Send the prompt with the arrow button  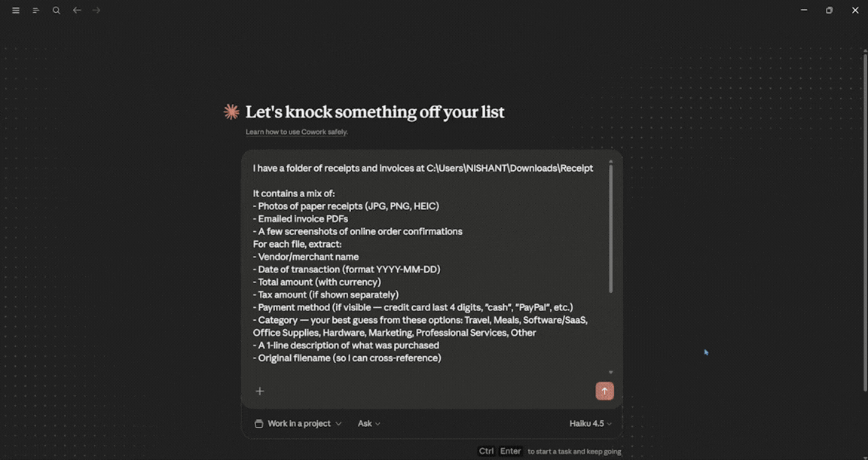604,391
